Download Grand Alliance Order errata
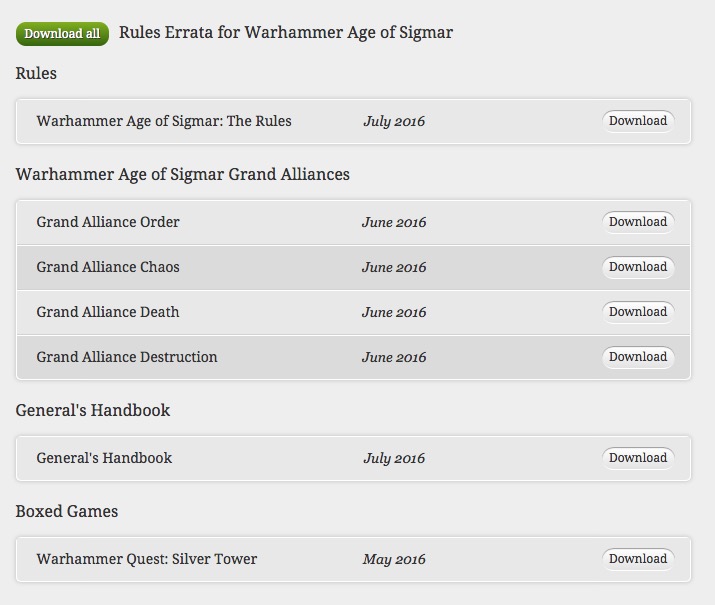Screen dimensions: 715x605 point(638,222)
